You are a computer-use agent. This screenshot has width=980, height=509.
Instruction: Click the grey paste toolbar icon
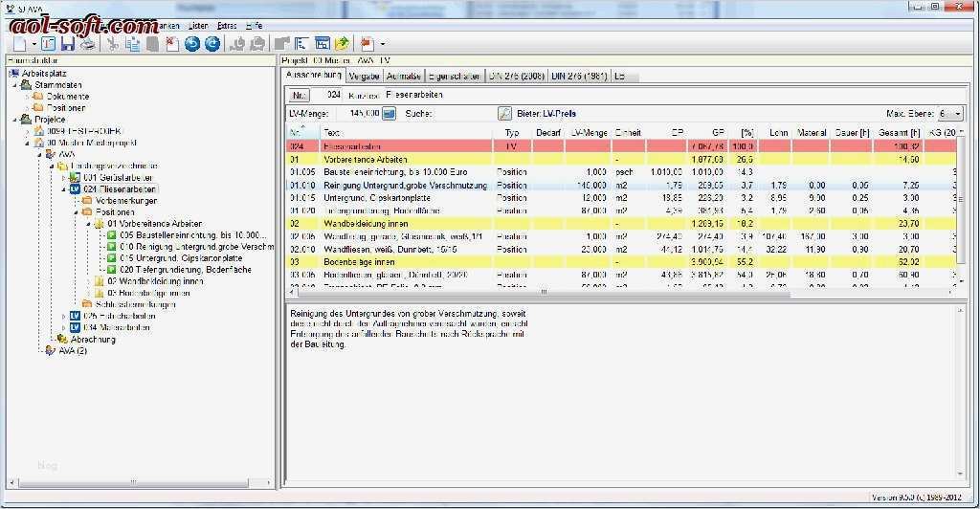coord(152,43)
